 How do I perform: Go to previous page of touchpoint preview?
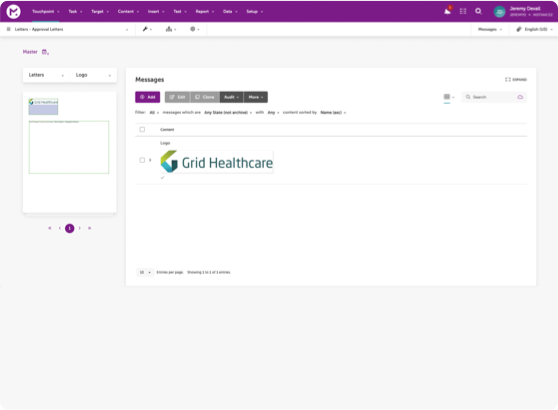click(x=60, y=228)
